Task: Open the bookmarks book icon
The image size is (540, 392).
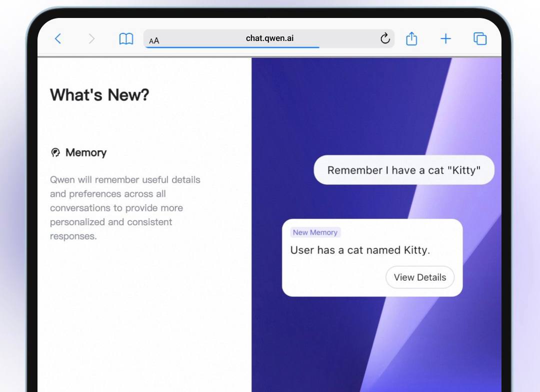Action: pos(126,39)
